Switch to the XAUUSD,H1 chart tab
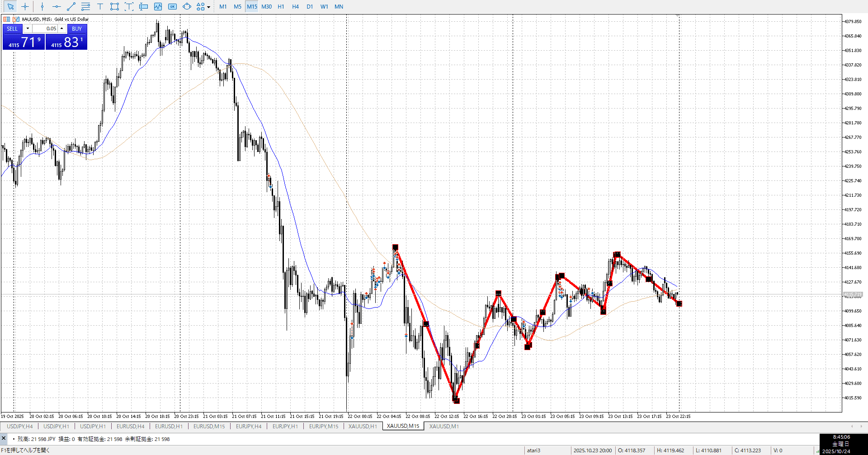Image resolution: width=868 pixels, height=455 pixels. (x=363, y=426)
